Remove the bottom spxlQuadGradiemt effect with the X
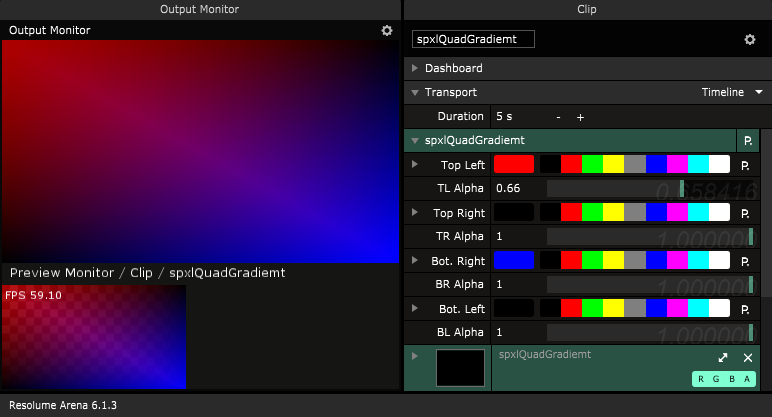This screenshot has height=417, width=772. 747,358
